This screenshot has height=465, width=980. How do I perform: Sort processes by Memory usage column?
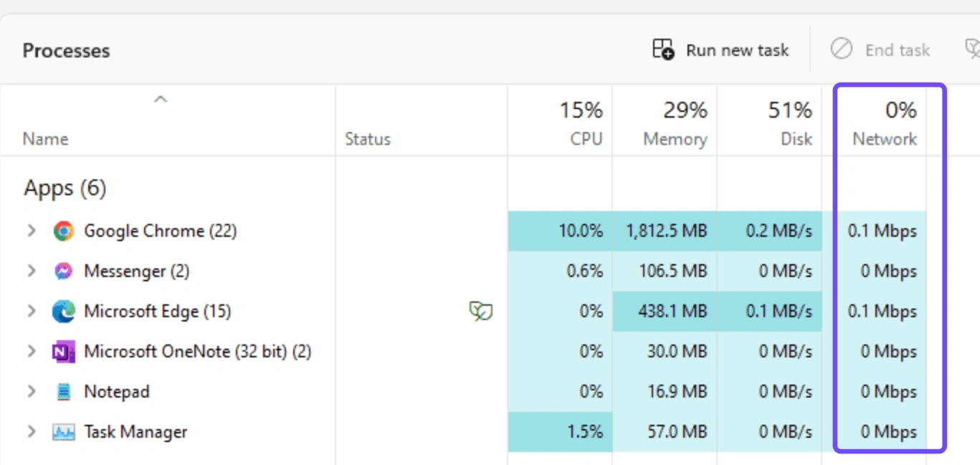[x=665, y=122]
